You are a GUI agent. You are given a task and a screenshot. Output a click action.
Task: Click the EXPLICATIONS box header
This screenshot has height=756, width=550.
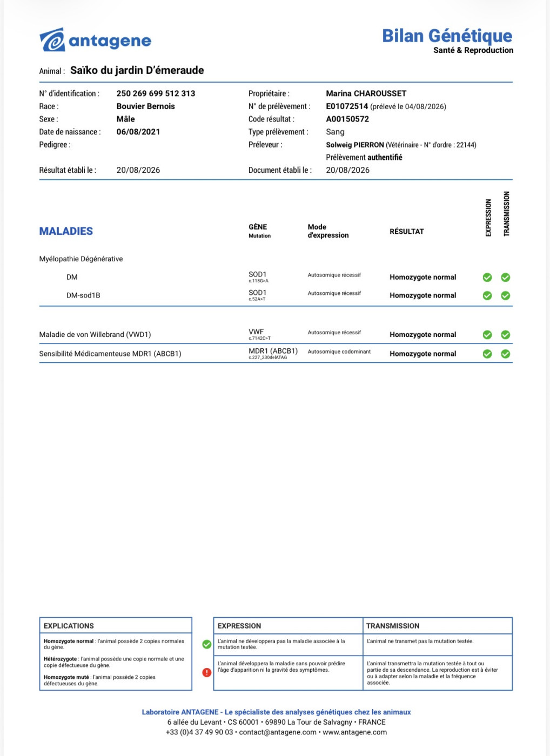pos(69,626)
